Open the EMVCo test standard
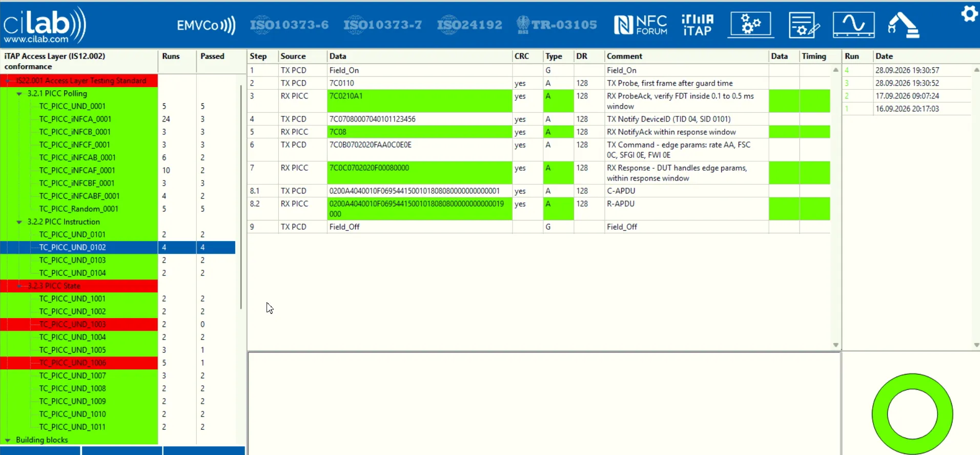980x455 pixels. pyautogui.click(x=206, y=25)
